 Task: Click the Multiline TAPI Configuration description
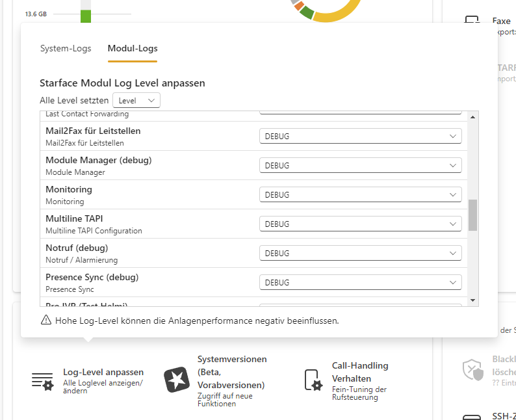point(94,231)
